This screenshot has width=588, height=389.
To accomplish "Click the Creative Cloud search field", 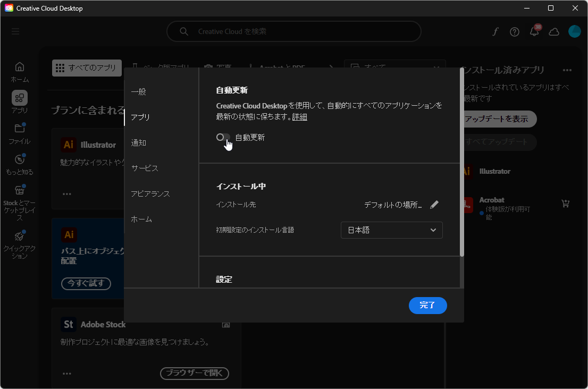I will click(x=294, y=31).
